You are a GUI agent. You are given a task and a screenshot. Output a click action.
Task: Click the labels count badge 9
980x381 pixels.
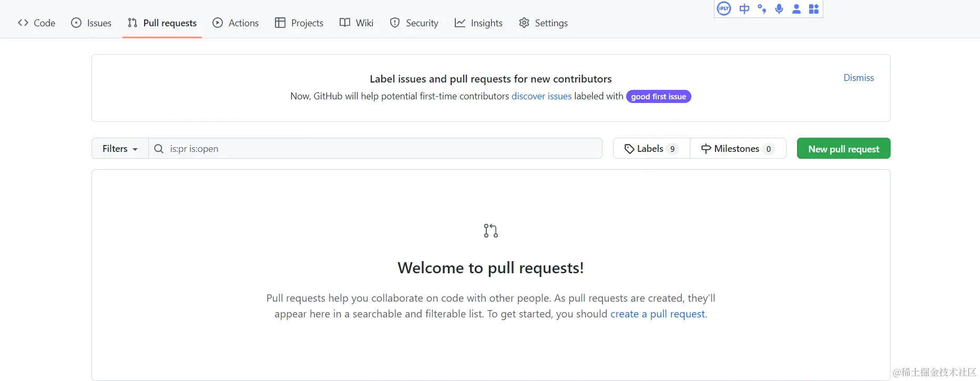click(672, 149)
